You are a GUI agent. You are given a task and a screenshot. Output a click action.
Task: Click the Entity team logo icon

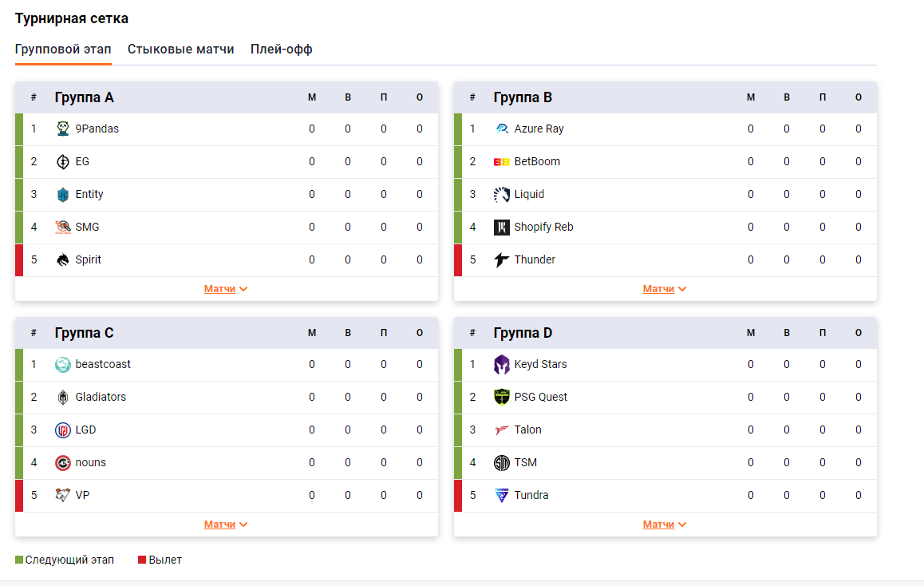[x=63, y=194]
